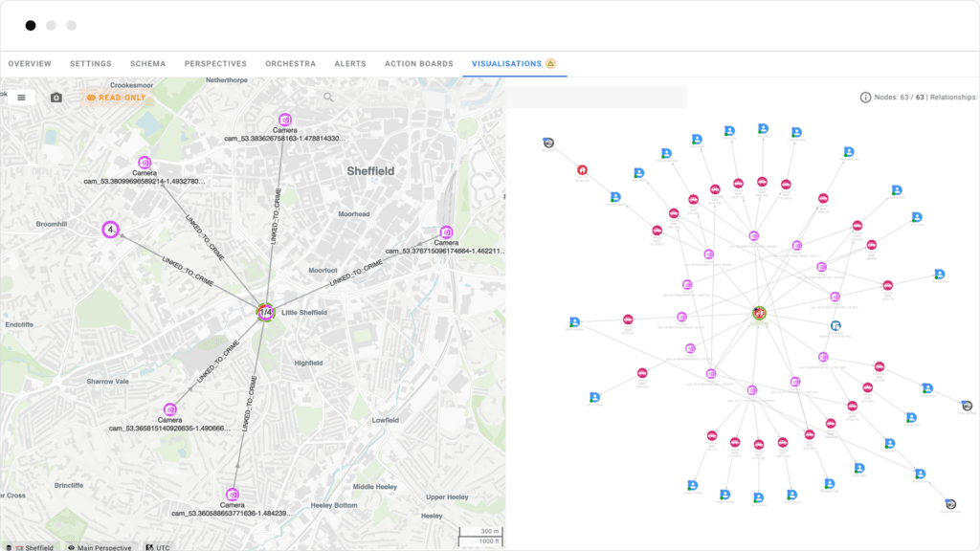The width and height of the screenshot is (980, 551).
Task: Open the Main Perspective selector in status bar
Action: (102, 547)
